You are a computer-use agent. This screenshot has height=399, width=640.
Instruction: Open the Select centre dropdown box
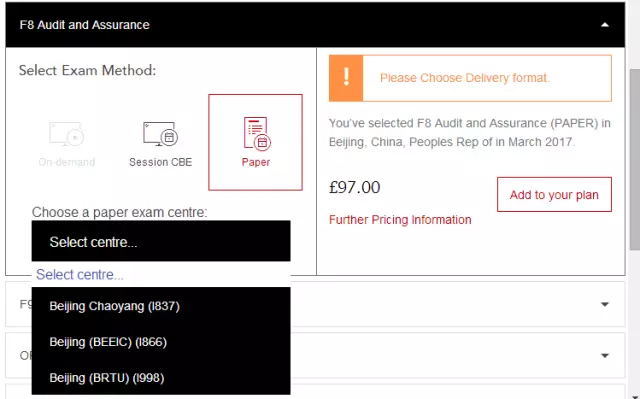pyautogui.click(x=161, y=242)
